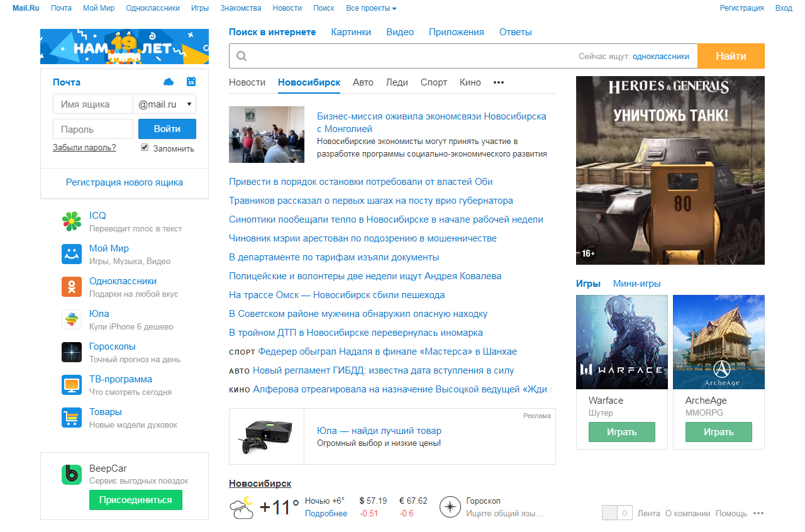This screenshot has width=805, height=532.
Task: Click the weather cloud and moon icon
Action: click(241, 507)
